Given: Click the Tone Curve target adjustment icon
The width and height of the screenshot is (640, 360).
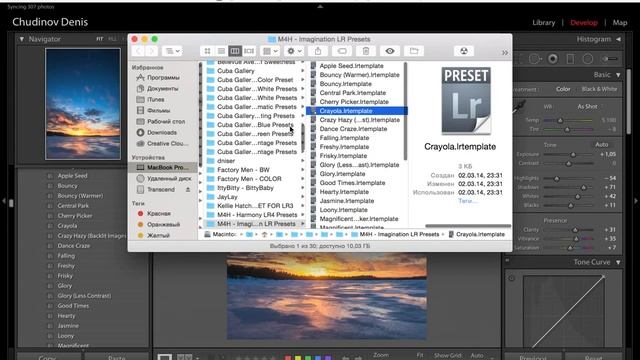Looking at the screenshot, I should 511,278.
